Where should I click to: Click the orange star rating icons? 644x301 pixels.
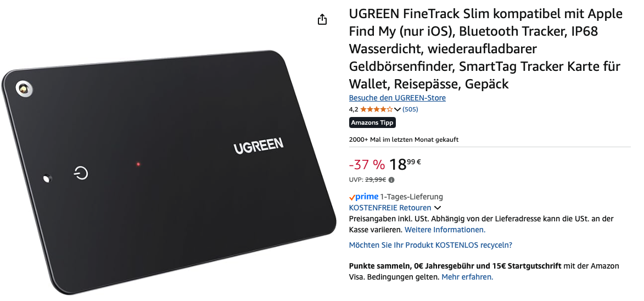pos(376,109)
